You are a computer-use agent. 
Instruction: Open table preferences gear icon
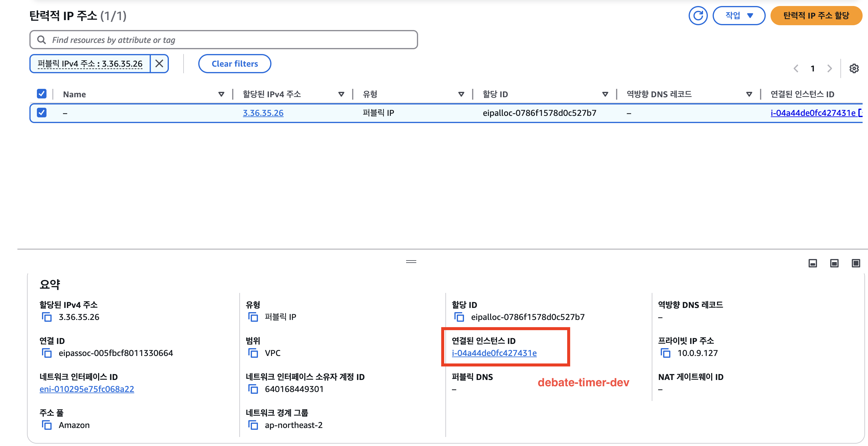point(854,68)
